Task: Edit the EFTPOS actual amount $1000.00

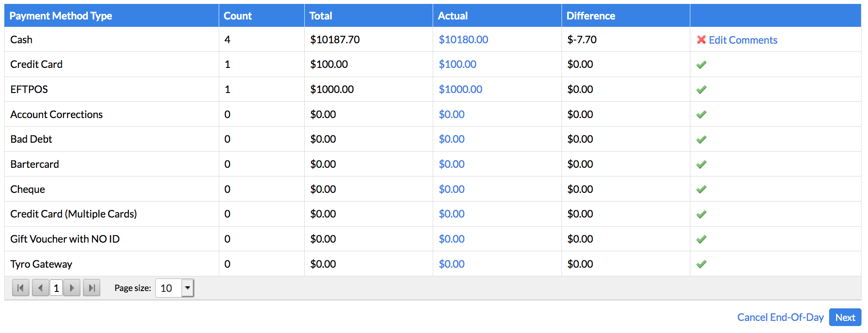Action: point(460,90)
